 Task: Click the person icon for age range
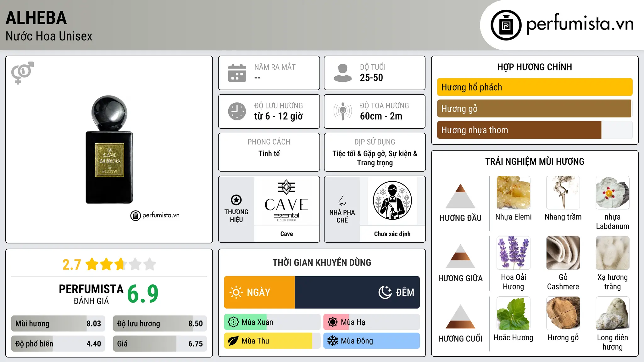(x=342, y=73)
